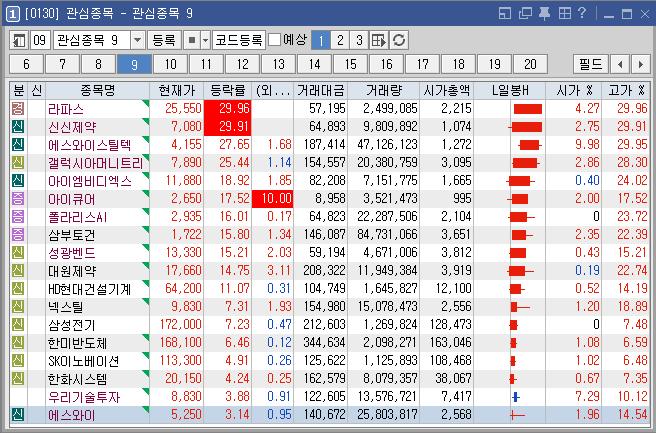This screenshot has width=656, height=433.
Task: Click the grid layout icon in title bar
Action: pyautogui.click(x=565, y=13)
